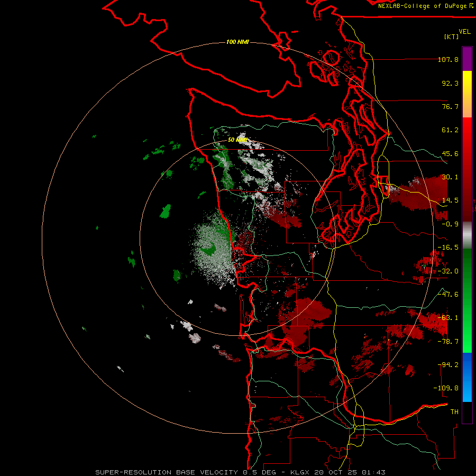This screenshot has height=476, width=476.
Task: Click the -0.9 legend value
Action: (450, 224)
